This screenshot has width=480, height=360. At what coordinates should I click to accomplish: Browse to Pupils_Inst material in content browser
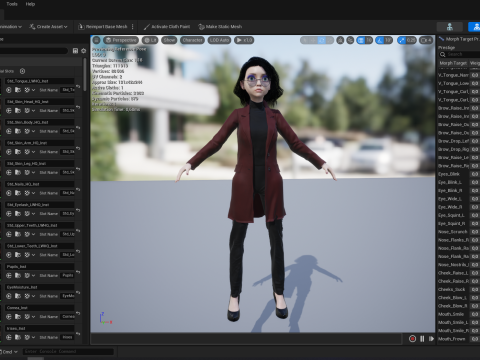pyautogui.click(x=18, y=276)
